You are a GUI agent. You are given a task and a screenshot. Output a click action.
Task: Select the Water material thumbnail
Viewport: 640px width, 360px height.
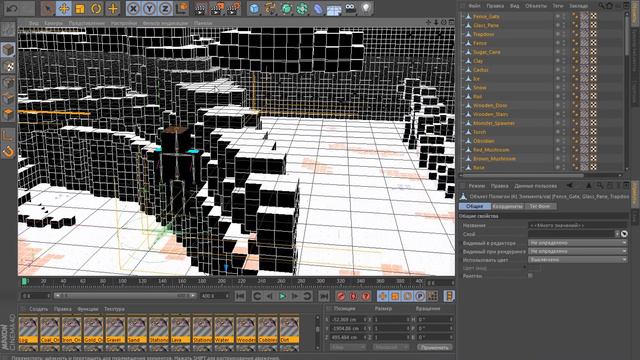coord(224,329)
